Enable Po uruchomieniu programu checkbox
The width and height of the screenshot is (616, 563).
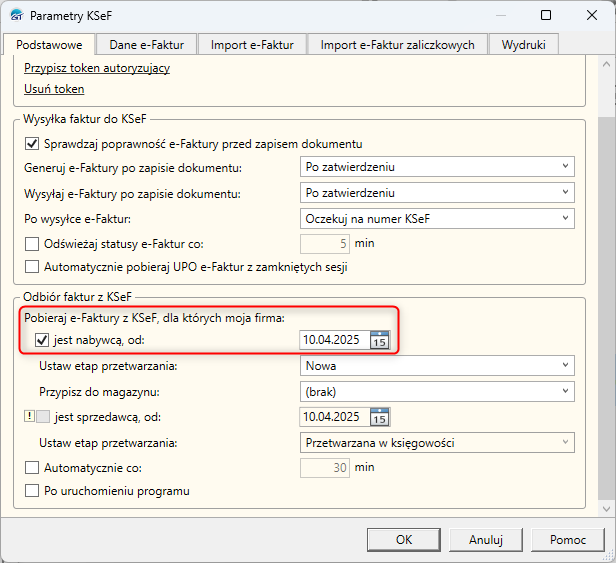(x=32, y=491)
